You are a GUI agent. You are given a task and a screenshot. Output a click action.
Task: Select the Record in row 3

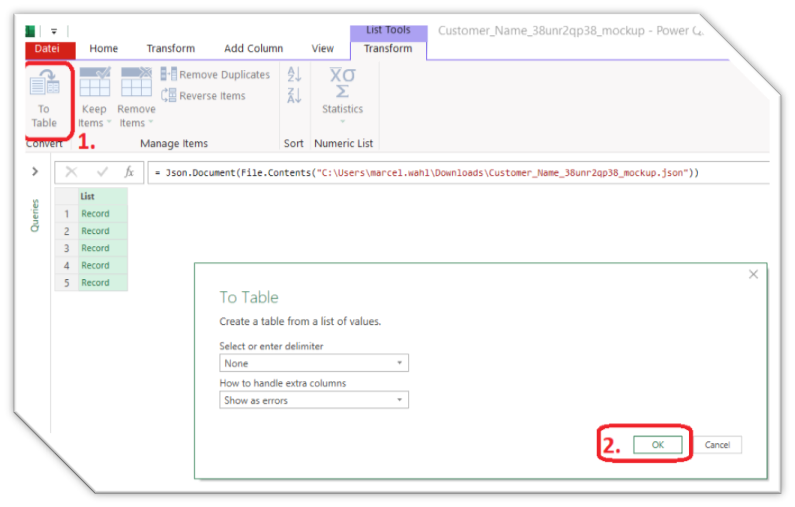click(96, 248)
